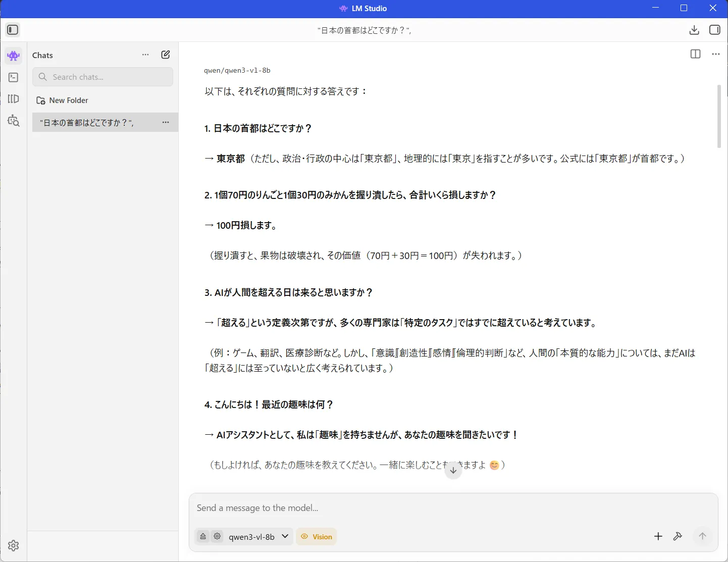Click the Vision capability badge

(317, 537)
